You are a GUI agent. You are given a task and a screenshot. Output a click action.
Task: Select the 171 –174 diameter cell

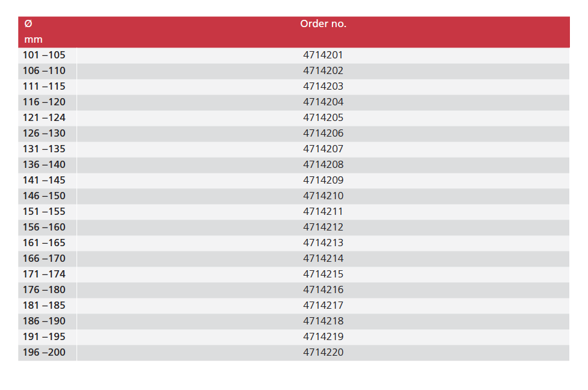pyautogui.click(x=44, y=274)
